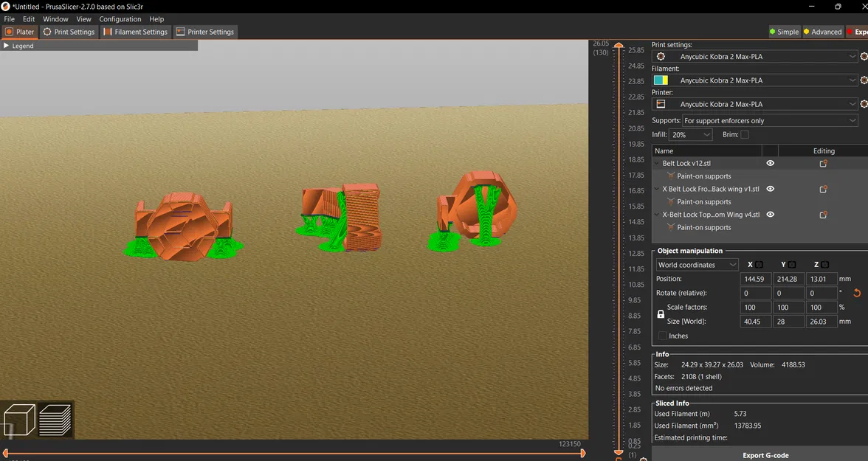Switch to 3D editor view cube icon
Viewport: 868px width, 461px height.
point(19,420)
